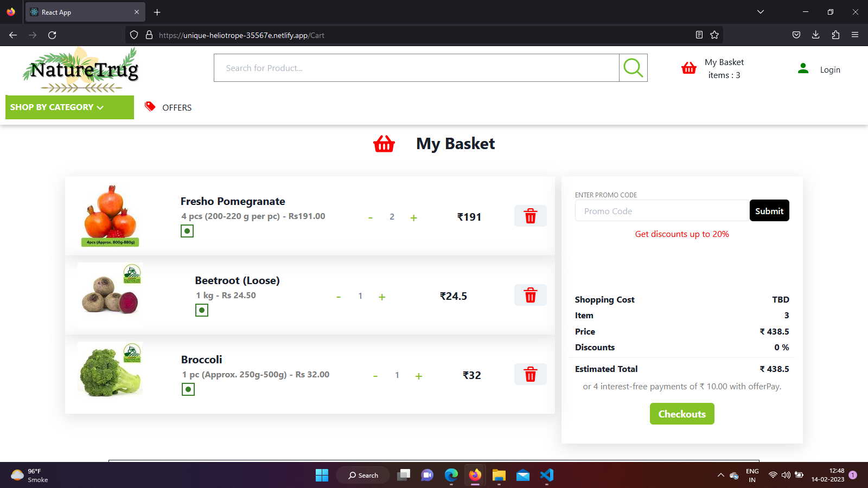868x488 pixels.
Task: Open tracking protection shield icon
Action: click(134, 35)
